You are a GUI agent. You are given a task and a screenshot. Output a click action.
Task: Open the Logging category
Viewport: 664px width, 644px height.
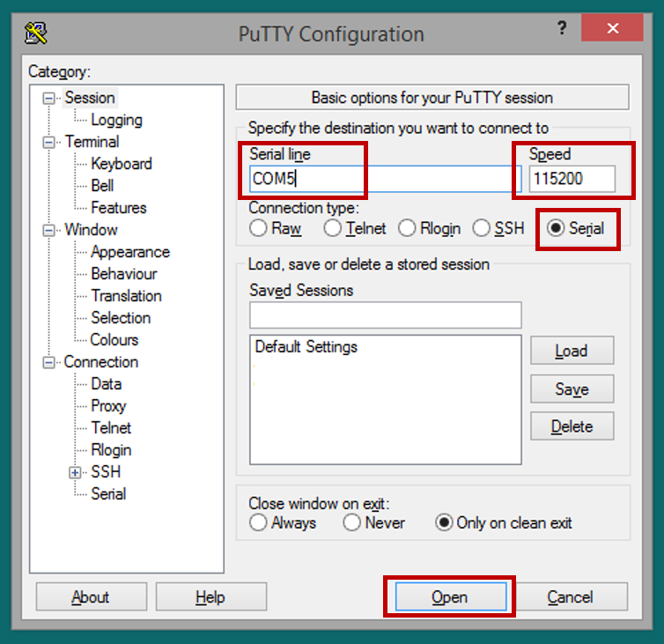tap(116, 121)
